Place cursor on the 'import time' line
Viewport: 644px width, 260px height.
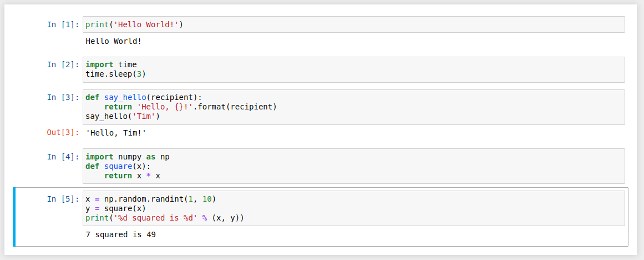coord(111,64)
